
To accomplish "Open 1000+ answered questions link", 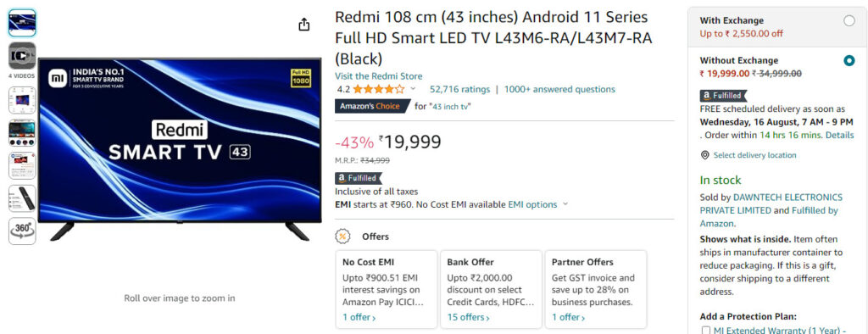I will (x=559, y=89).
